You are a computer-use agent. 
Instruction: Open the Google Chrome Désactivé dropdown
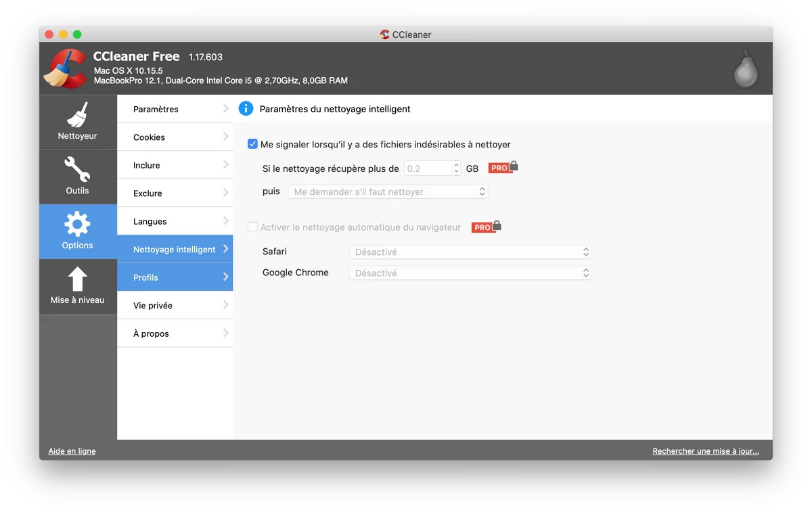pos(470,273)
